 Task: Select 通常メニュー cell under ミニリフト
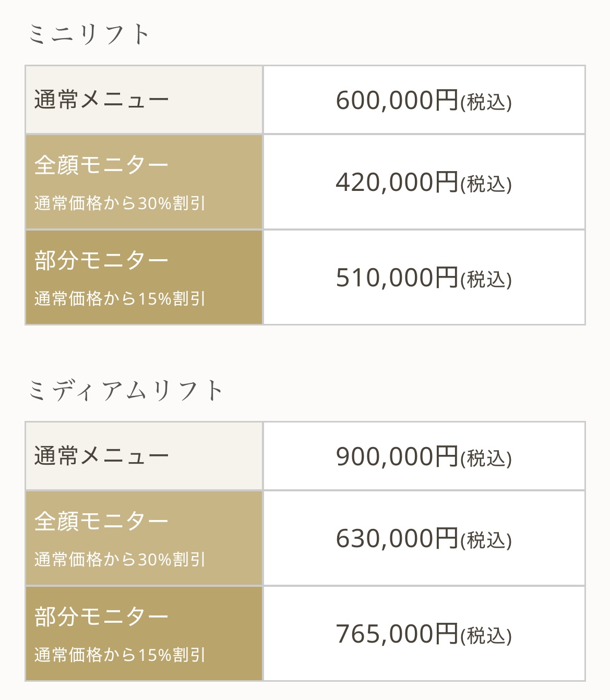[x=102, y=100]
